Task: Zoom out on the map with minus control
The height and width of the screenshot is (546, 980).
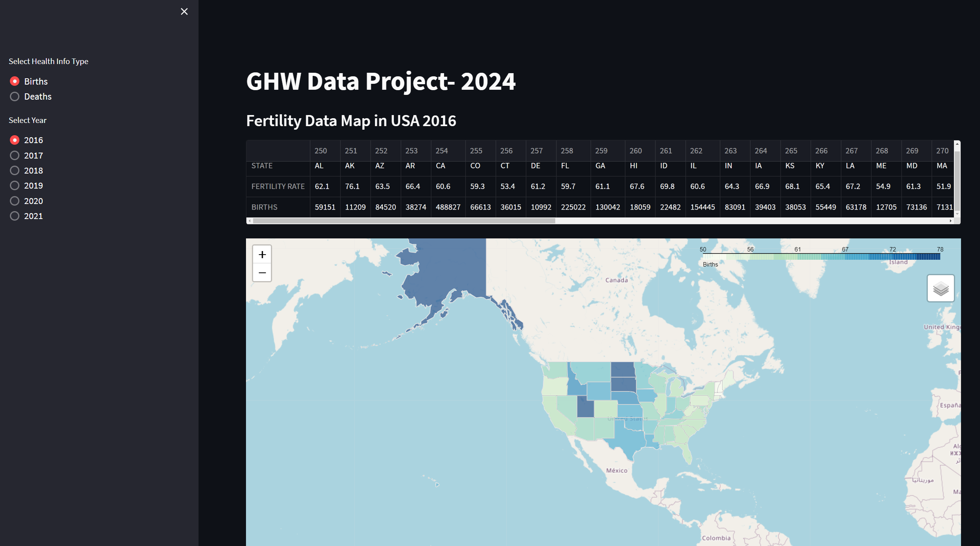Action: [x=262, y=272]
